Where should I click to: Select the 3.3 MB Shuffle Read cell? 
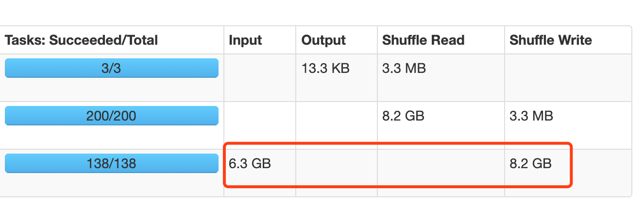pos(404,68)
